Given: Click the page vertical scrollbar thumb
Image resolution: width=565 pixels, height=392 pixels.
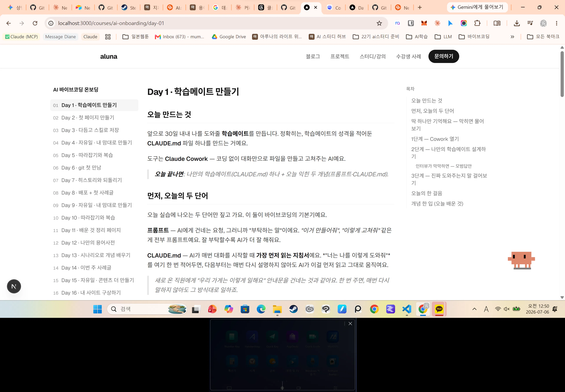Looking at the screenshot, I should (x=562, y=74).
